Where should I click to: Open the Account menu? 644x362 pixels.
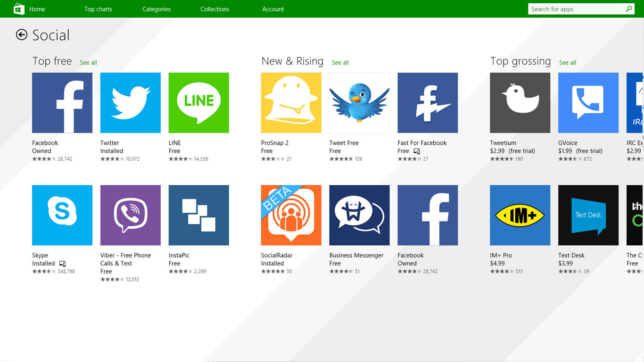273,9
